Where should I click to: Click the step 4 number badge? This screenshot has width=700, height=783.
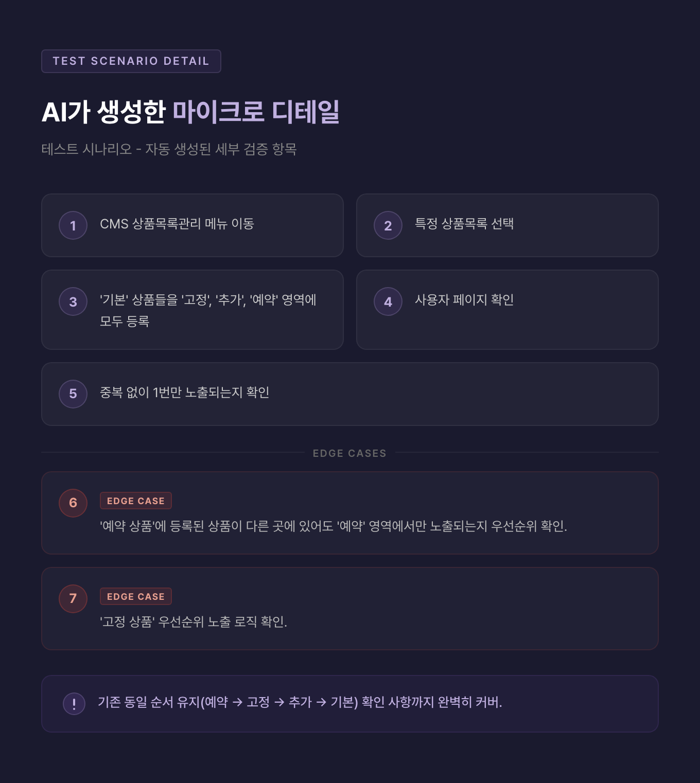click(388, 301)
